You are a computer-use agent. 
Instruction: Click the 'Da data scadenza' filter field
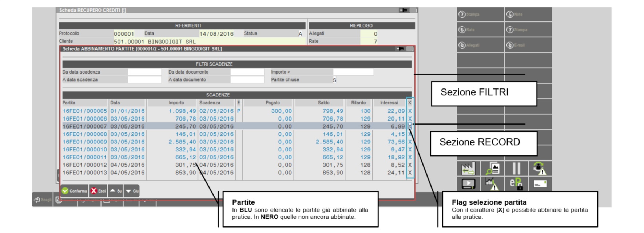coord(144,72)
